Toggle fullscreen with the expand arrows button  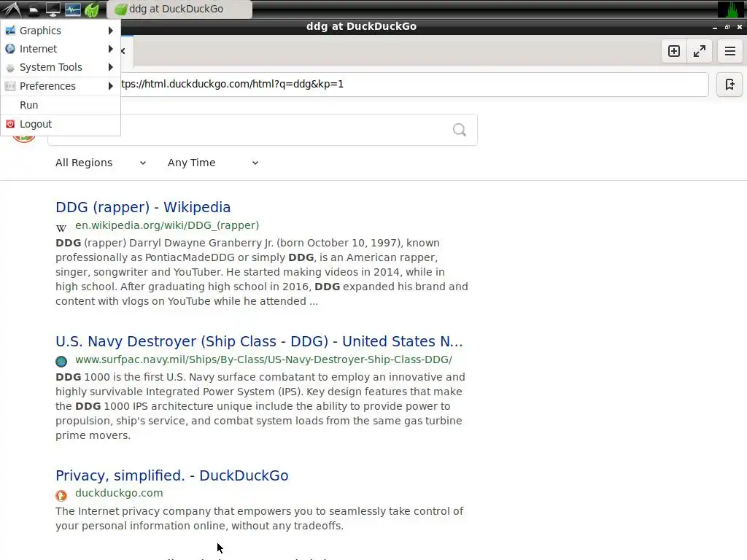700,51
